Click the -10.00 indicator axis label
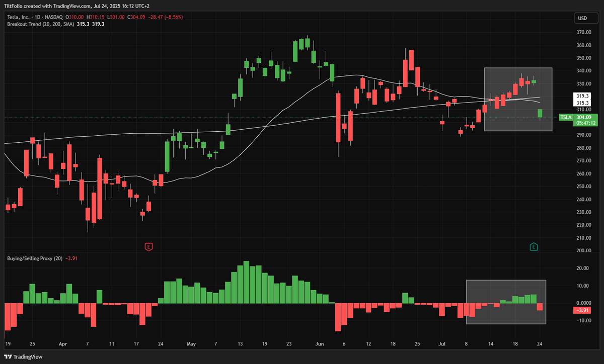 (x=583, y=320)
